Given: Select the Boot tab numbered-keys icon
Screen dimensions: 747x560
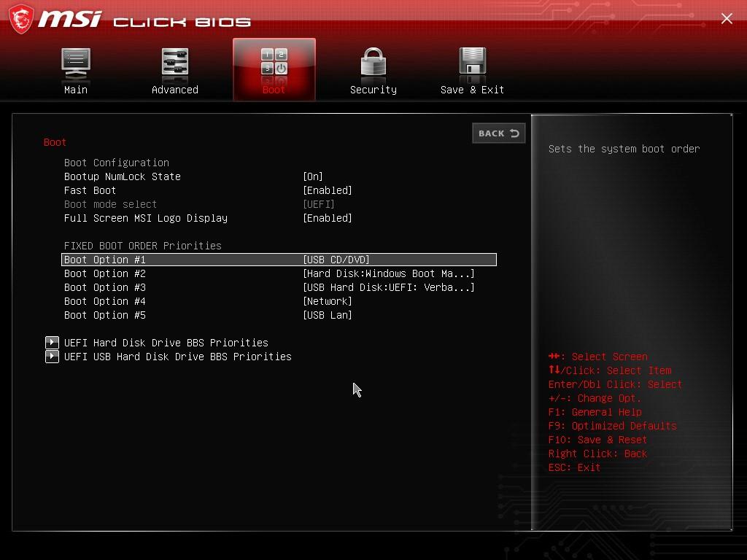Looking at the screenshot, I should (x=274, y=62).
